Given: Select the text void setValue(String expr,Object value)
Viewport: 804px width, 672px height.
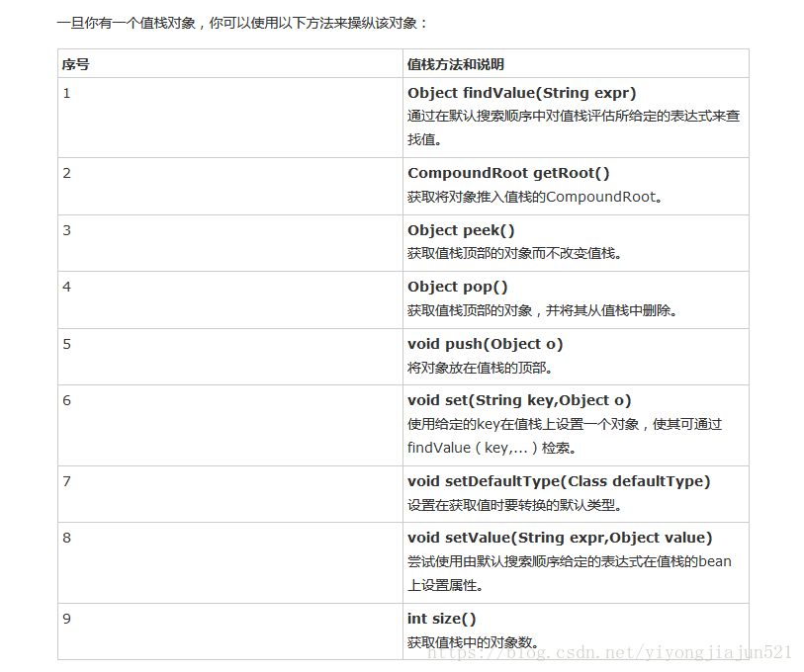Looking at the screenshot, I should 560,539.
